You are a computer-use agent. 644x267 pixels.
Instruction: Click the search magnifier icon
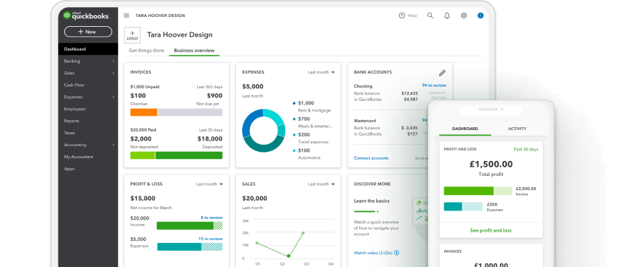pyautogui.click(x=430, y=16)
